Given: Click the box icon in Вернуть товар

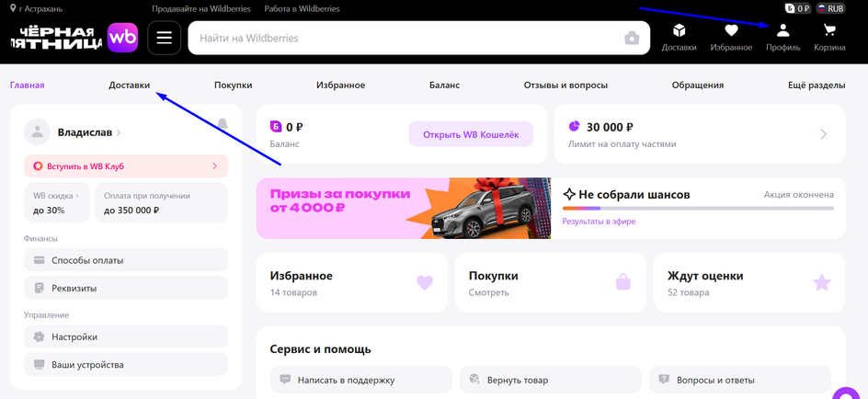Looking at the screenshot, I should point(474,380).
